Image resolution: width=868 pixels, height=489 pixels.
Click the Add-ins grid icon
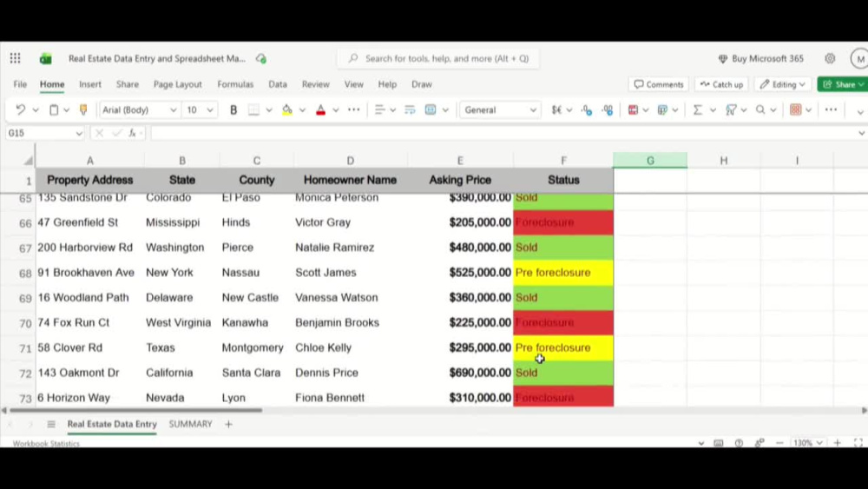pos(795,109)
